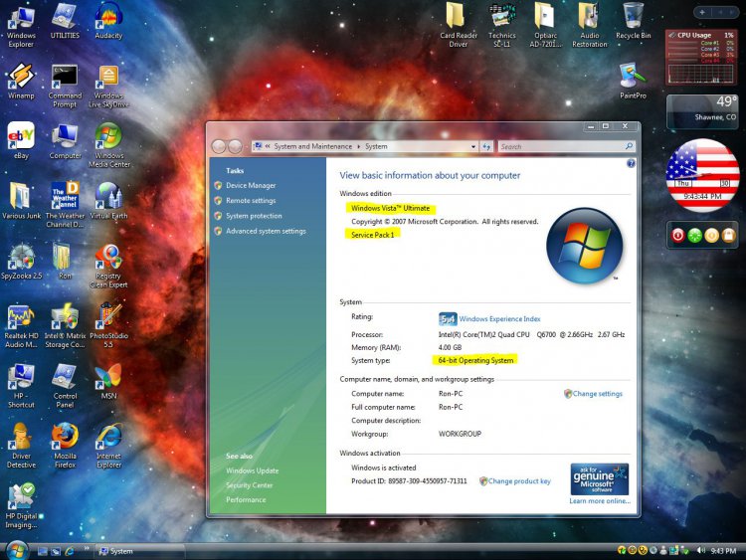Click the Forward navigation button
The height and width of the screenshot is (560, 746).
(235, 146)
